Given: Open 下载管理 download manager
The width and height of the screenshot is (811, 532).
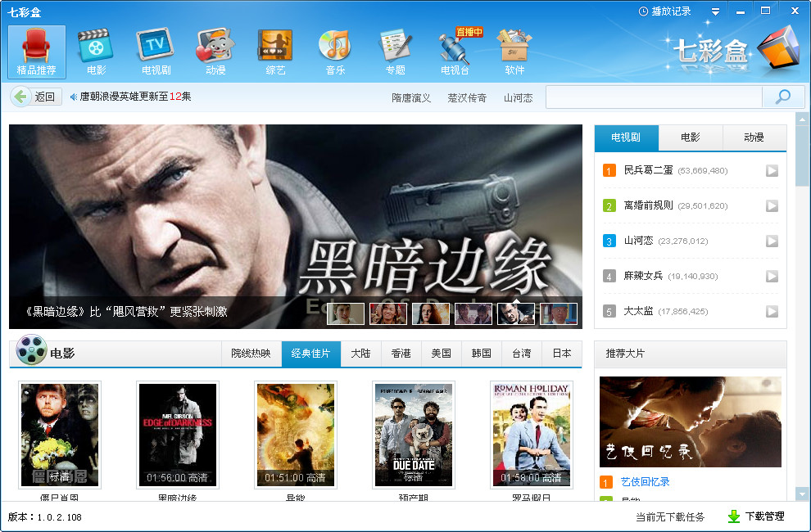Looking at the screenshot, I should click(x=757, y=516).
